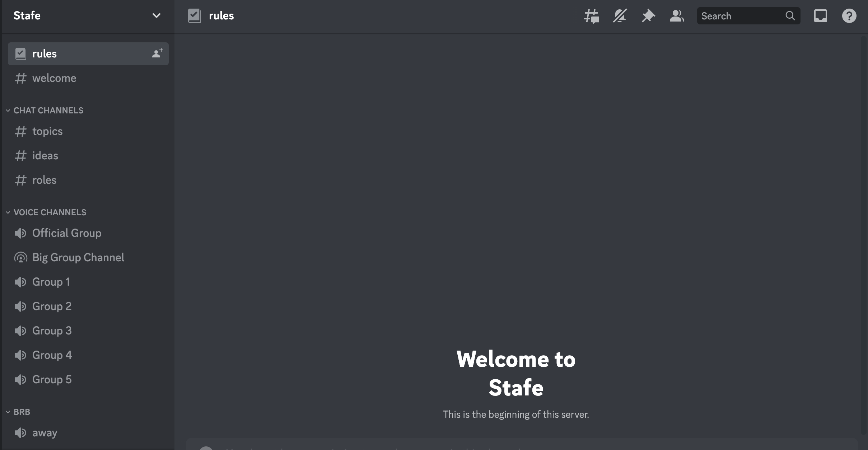Open Discord help

pyautogui.click(x=849, y=16)
